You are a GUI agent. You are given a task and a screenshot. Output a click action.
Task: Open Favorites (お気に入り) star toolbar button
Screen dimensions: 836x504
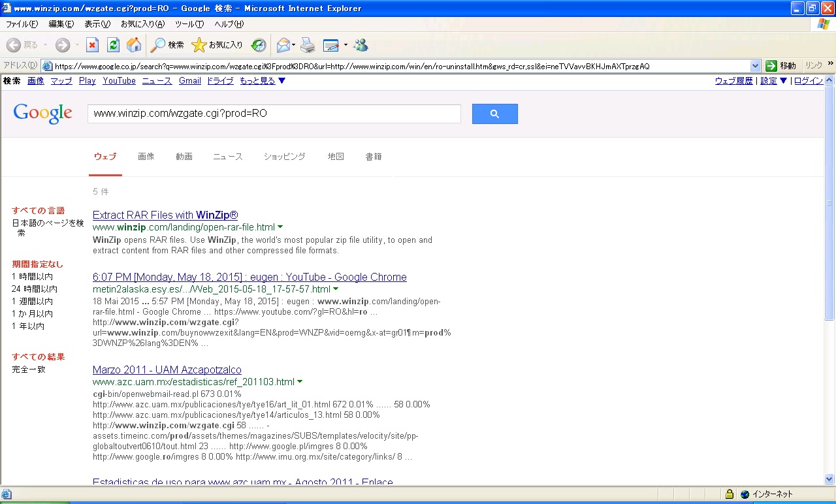pos(217,45)
